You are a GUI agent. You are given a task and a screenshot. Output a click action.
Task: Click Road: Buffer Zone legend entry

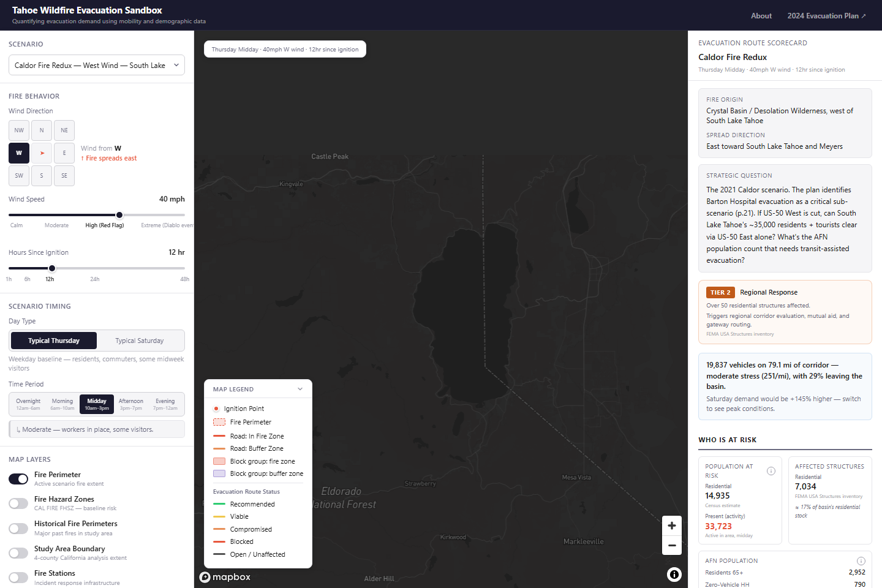coord(248,448)
